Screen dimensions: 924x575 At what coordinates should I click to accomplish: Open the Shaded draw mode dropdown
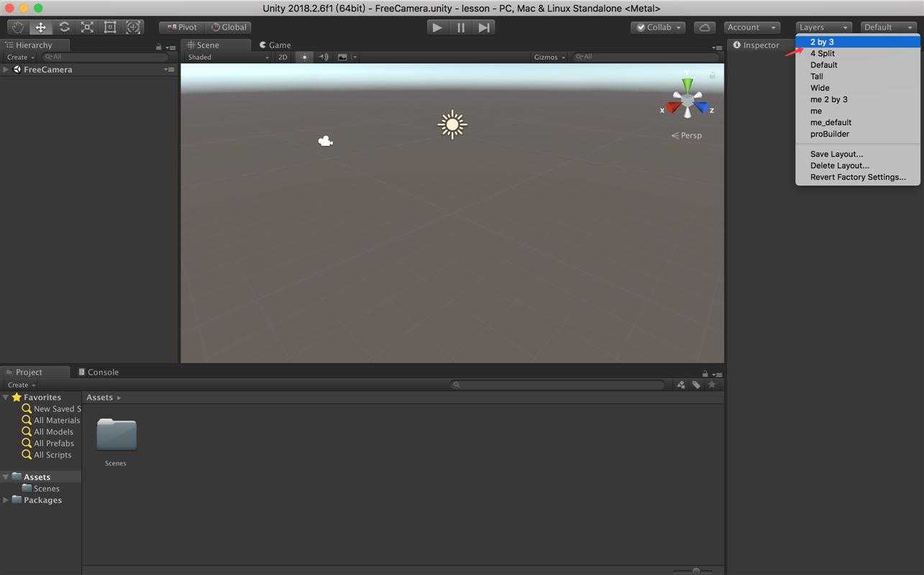[x=228, y=57]
